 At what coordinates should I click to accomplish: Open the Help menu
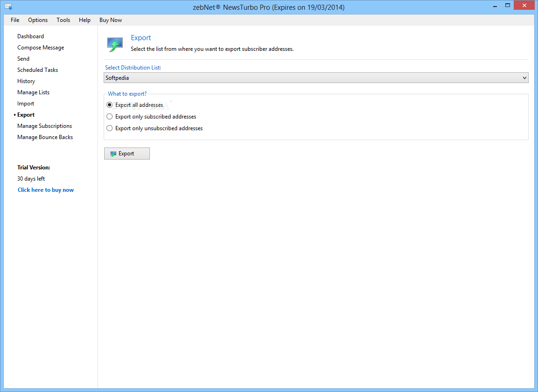pos(85,20)
